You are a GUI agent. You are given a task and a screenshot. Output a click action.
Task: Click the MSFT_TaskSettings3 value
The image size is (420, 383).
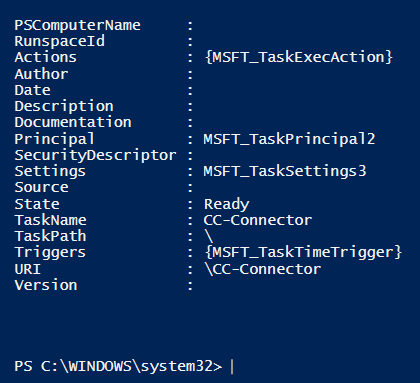tap(285, 172)
